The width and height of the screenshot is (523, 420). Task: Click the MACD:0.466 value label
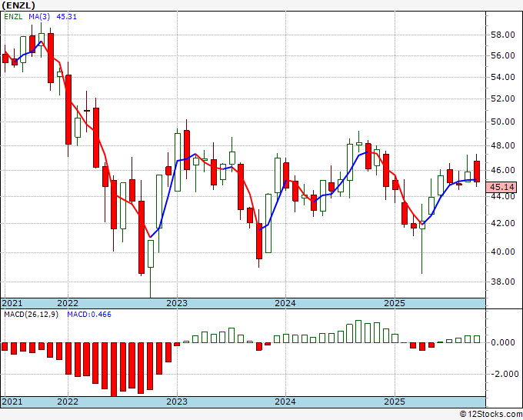89,315
